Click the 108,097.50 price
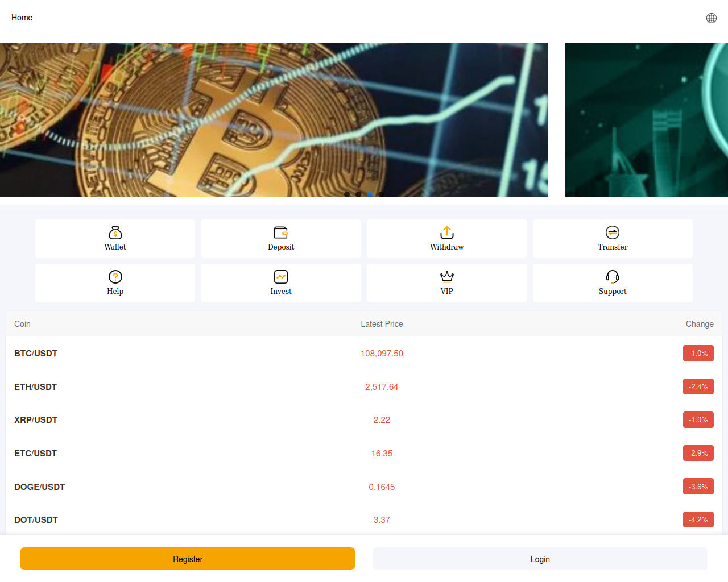Screen dimensions: 728x582 click(x=382, y=354)
